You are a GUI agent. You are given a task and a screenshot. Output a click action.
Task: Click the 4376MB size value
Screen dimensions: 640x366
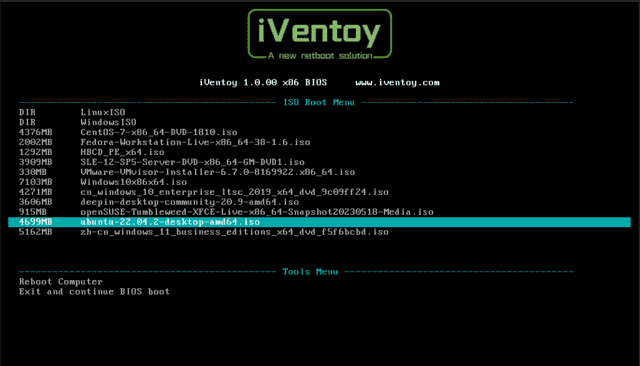pyautogui.click(x=36, y=132)
